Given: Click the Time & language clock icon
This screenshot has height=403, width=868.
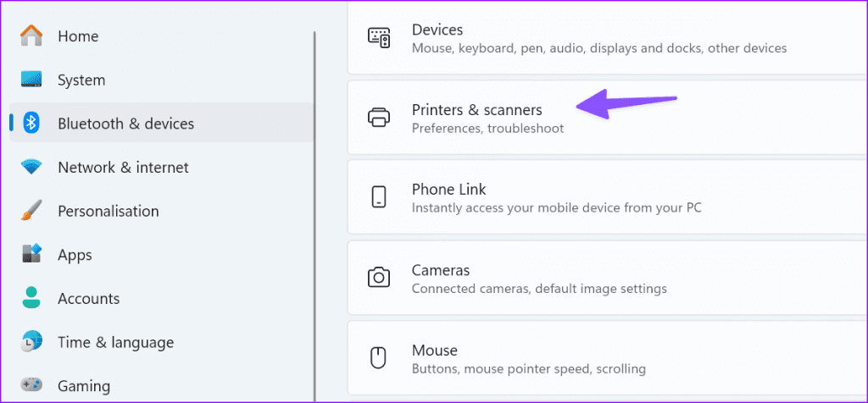Looking at the screenshot, I should click(31, 342).
